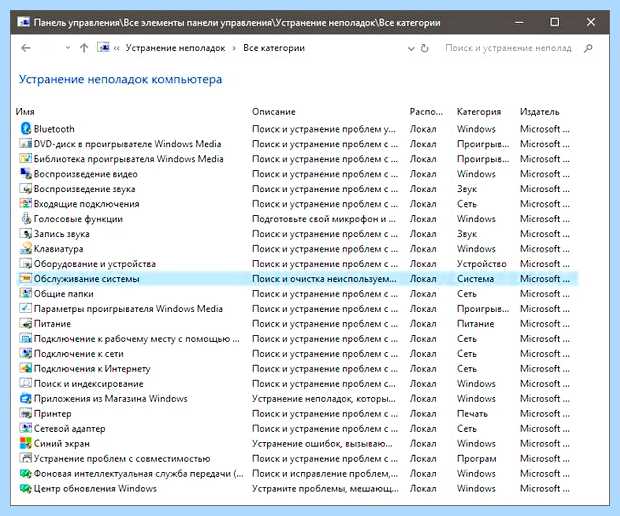Go up one level with up arrow
This screenshot has width=620, height=516.
point(84,48)
